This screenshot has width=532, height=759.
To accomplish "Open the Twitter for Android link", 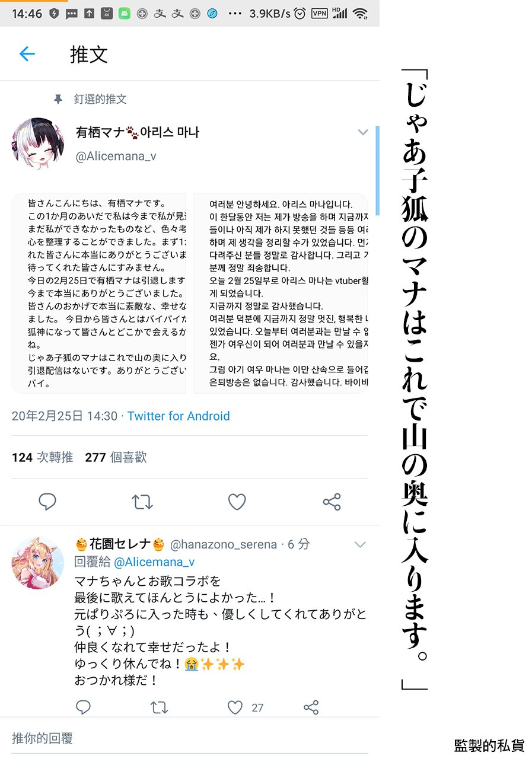I will click(x=179, y=416).
